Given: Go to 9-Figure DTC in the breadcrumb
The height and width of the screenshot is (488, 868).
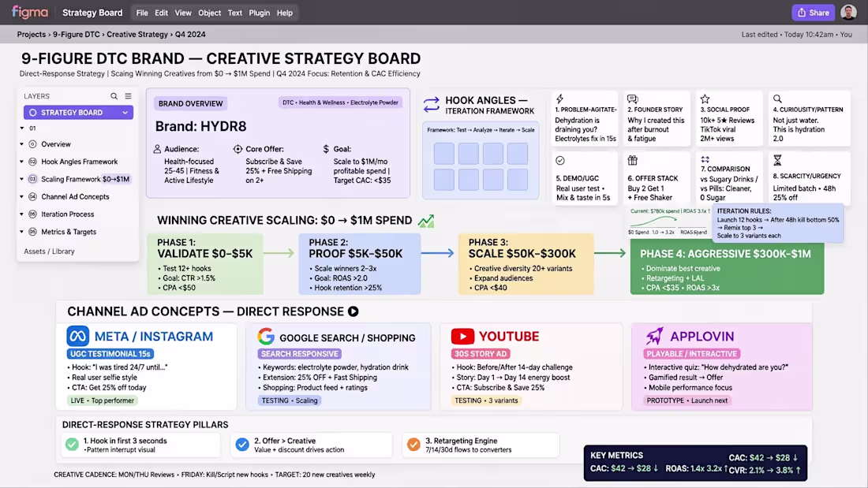Looking at the screenshot, I should coord(77,35).
